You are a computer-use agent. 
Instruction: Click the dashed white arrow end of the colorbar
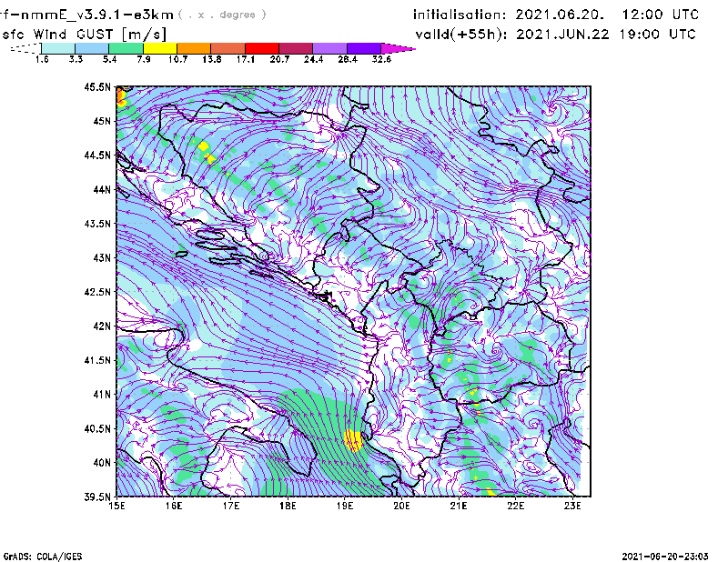[25, 48]
